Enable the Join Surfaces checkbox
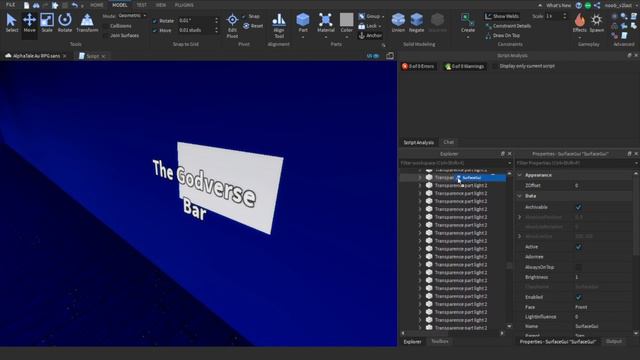Screen dimensions: 640x360 click(106, 36)
